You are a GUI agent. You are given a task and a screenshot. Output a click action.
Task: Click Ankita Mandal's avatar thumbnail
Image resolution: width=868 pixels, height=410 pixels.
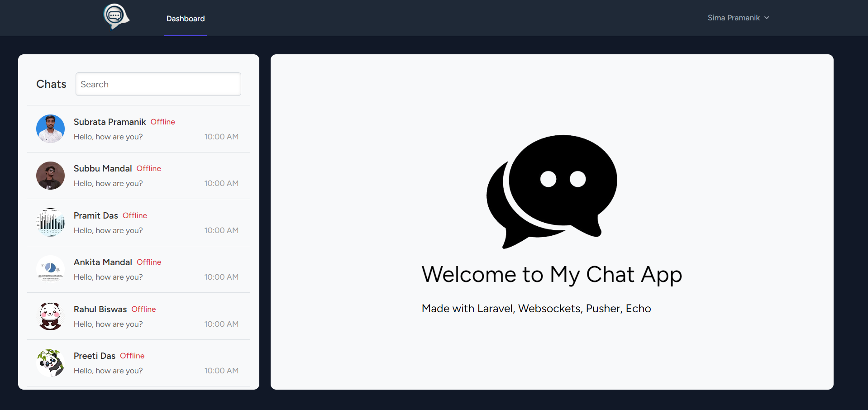pyautogui.click(x=50, y=269)
